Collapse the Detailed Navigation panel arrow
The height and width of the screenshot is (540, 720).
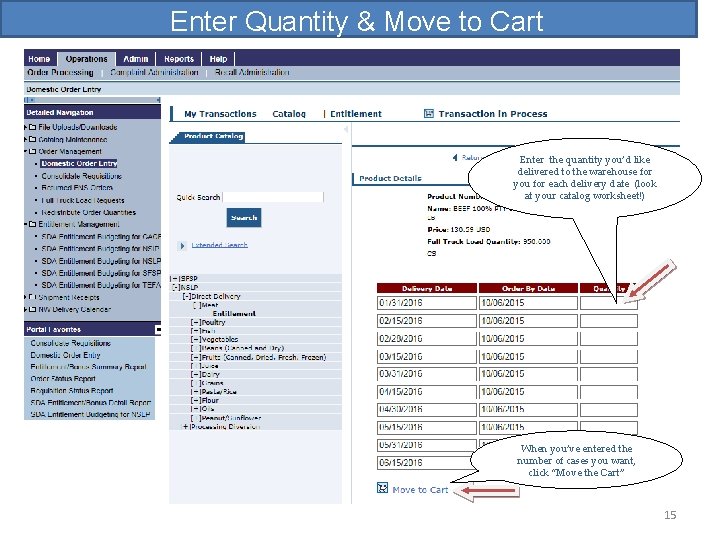pos(158,100)
